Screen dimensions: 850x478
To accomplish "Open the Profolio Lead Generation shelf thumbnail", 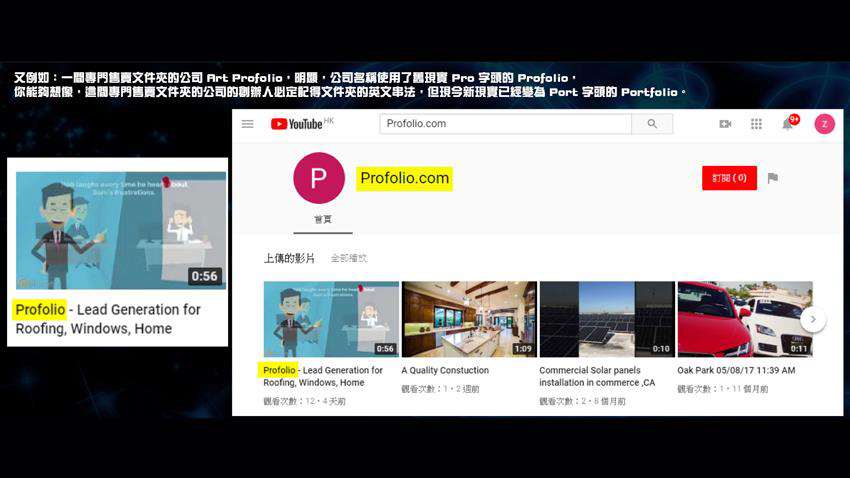I will [x=331, y=319].
